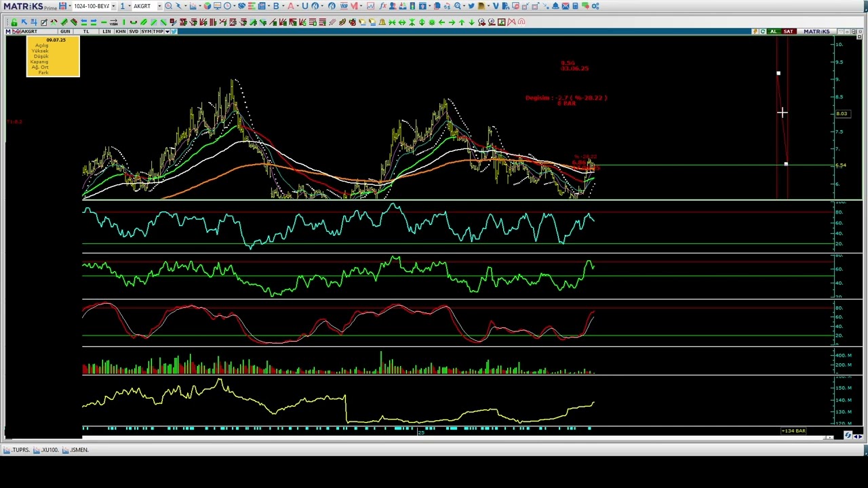Viewport: 868px width, 488px height.
Task: Click the refresh icon at chart bottom-right corner
Action: [x=848, y=436]
